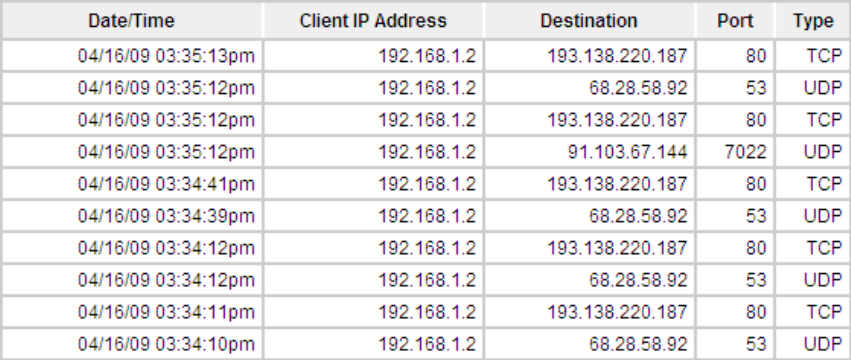Sort by the Date/Time column header
This screenshot has width=851, height=360.
coord(132,21)
